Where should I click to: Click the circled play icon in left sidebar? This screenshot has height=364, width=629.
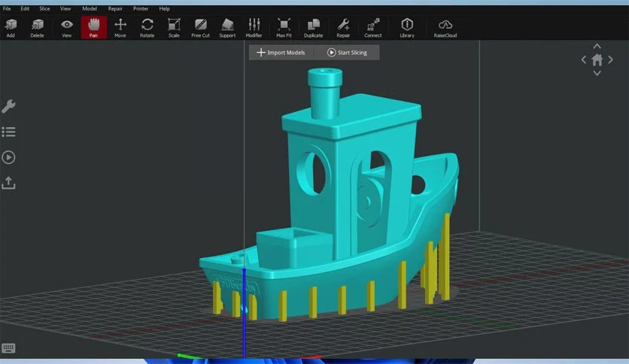(8, 157)
